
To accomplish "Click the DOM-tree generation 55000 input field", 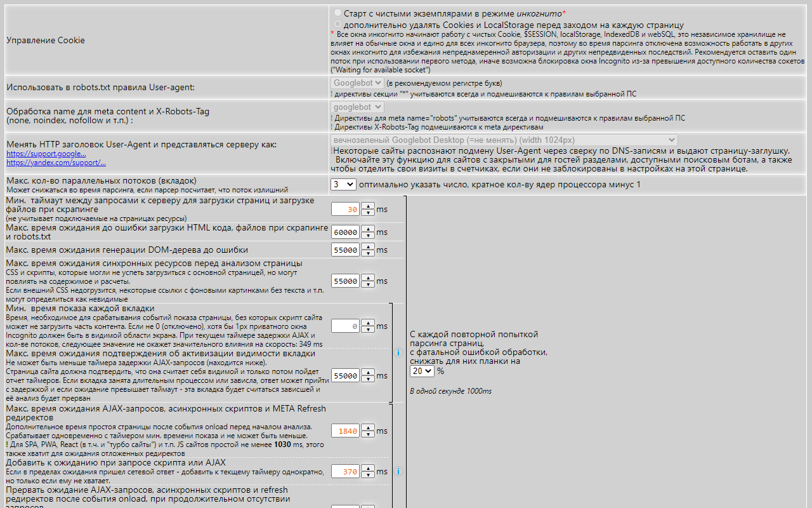I will (x=346, y=250).
